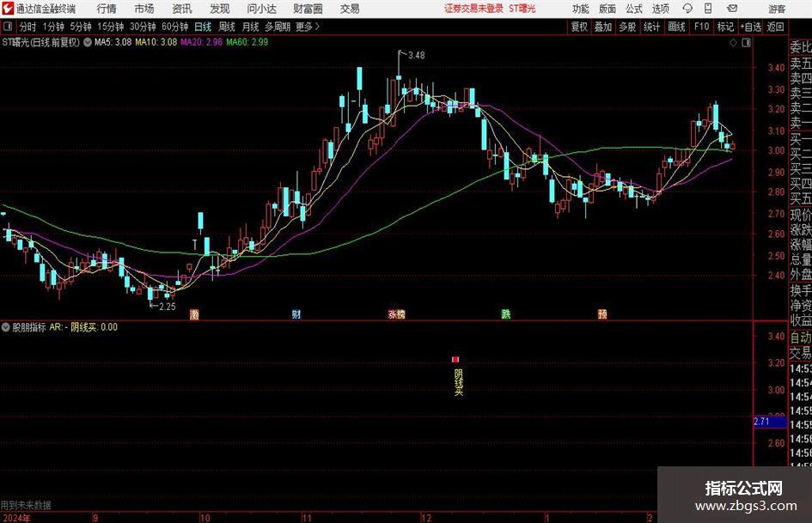Switch to 5分钟 period

coord(81,27)
